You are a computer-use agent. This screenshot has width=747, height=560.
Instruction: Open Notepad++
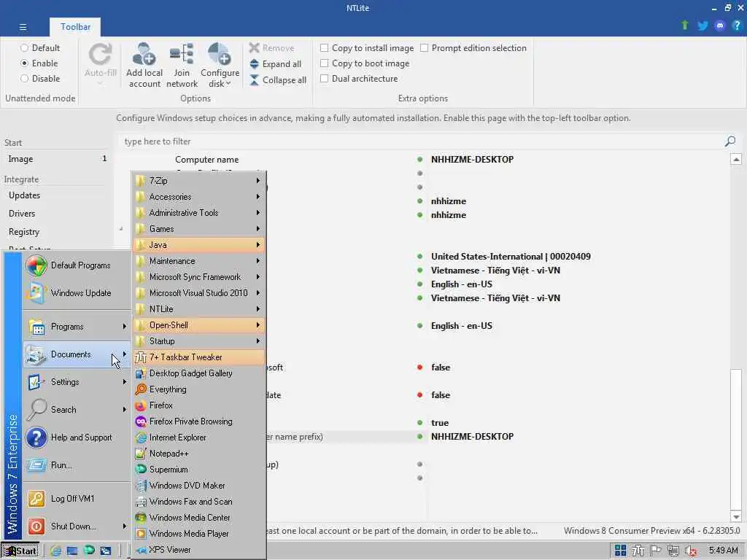[x=199, y=454]
